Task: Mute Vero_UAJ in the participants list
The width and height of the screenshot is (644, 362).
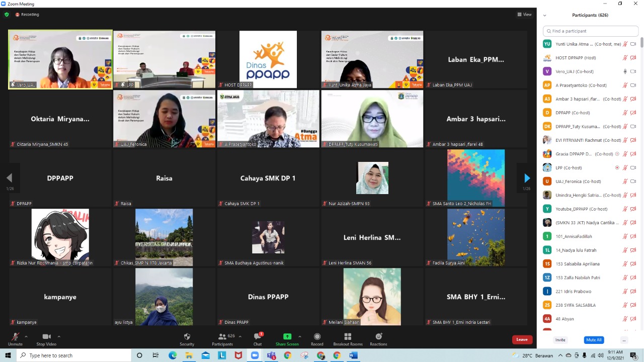Action: pos(625,71)
